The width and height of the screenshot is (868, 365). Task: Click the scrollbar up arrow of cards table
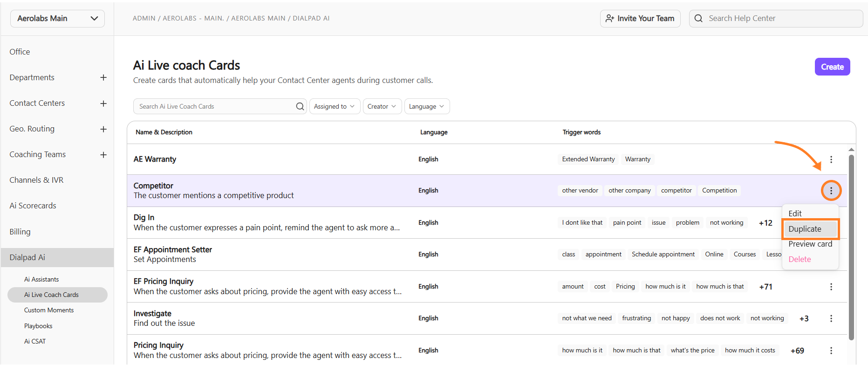coord(851,150)
